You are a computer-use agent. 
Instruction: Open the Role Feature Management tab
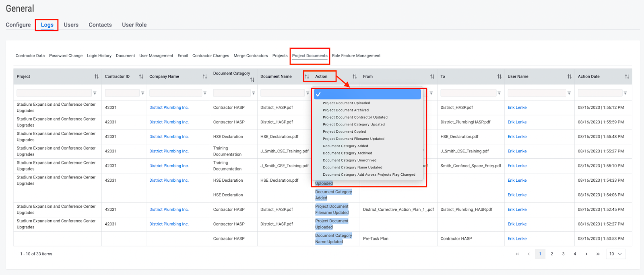(x=356, y=56)
